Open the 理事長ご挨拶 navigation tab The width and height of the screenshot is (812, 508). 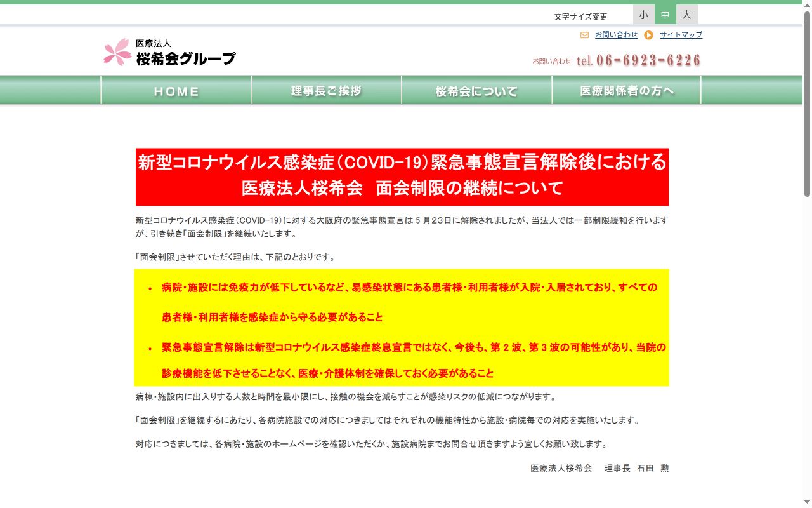[327, 91]
